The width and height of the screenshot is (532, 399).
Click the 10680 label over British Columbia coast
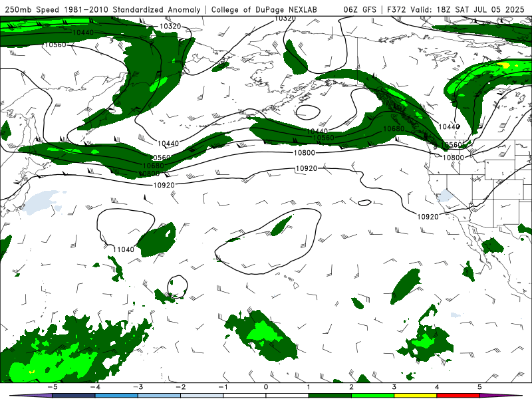coord(394,128)
